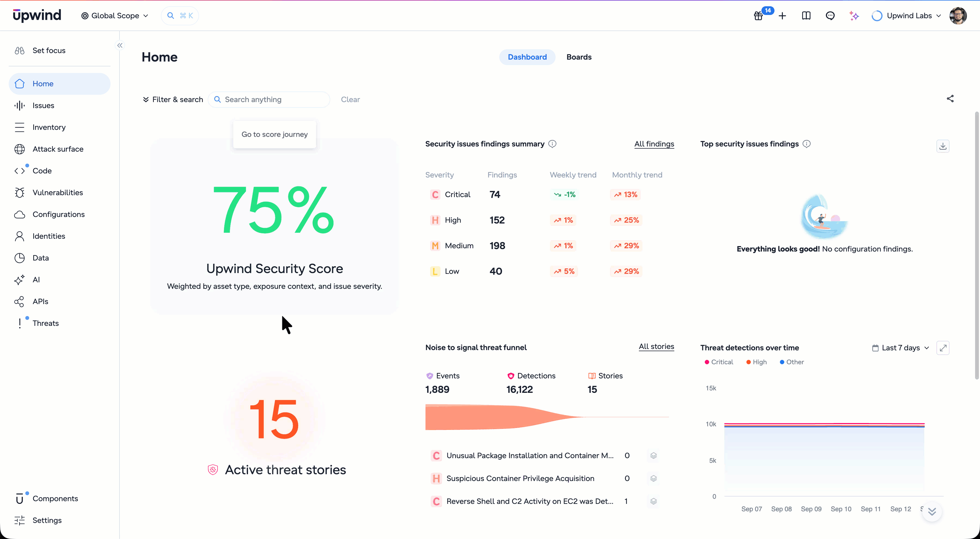Click the Detections funnel icon
This screenshot has width=980, height=539.
(510, 376)
